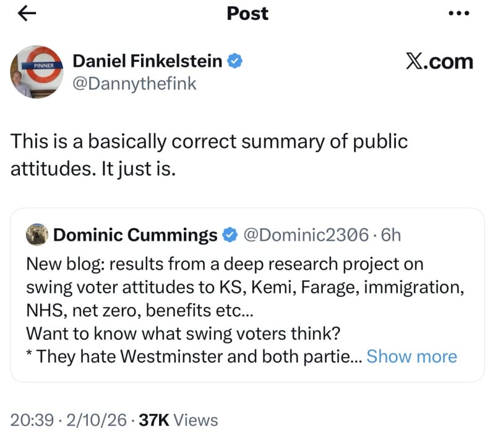The height and width of the screenshot is (448, 495).
Task: Open the three-dot more options menu
Action: [458, 15]
